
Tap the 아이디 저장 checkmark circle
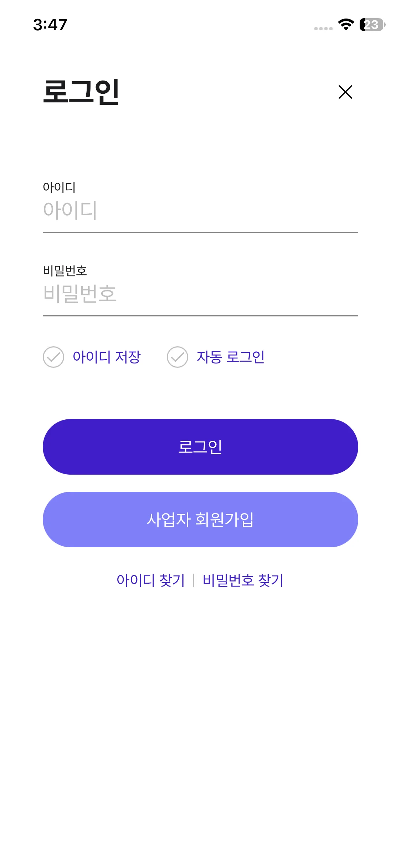[x=53, y=357]
